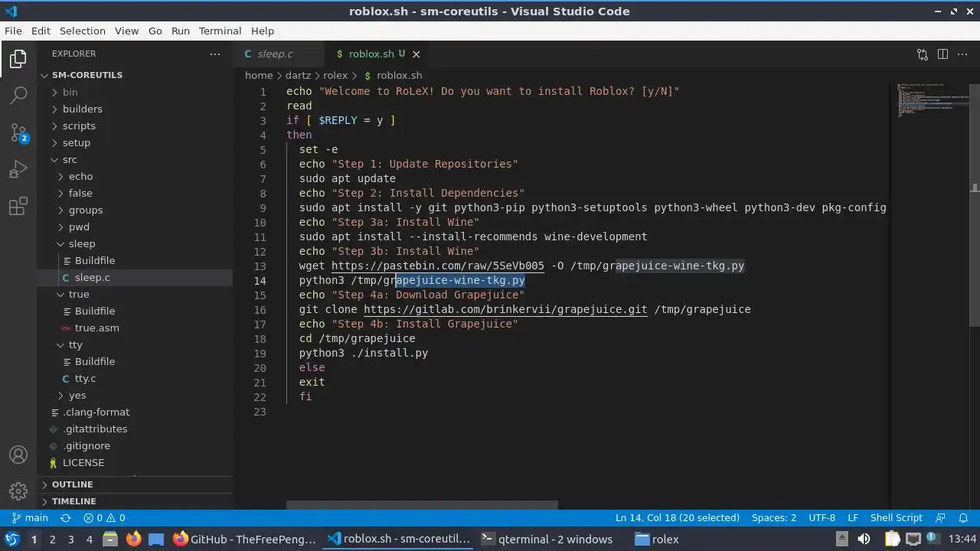Open the volume control in system tray

[x=864, y=539]
